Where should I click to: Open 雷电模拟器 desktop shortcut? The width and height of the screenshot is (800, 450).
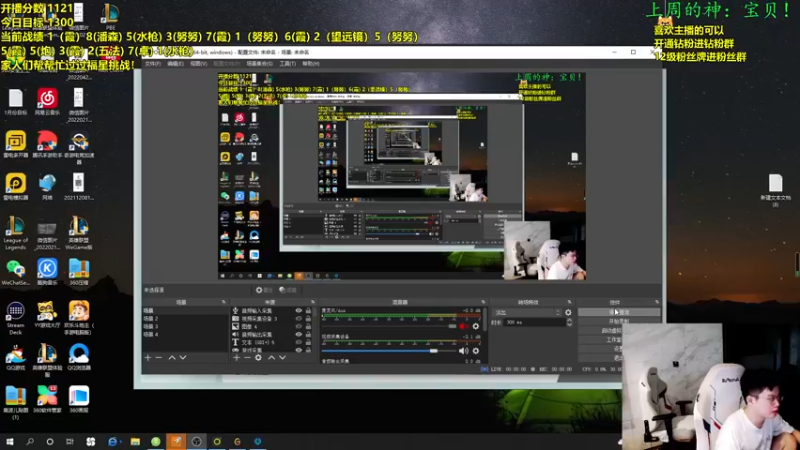(15, 186)
